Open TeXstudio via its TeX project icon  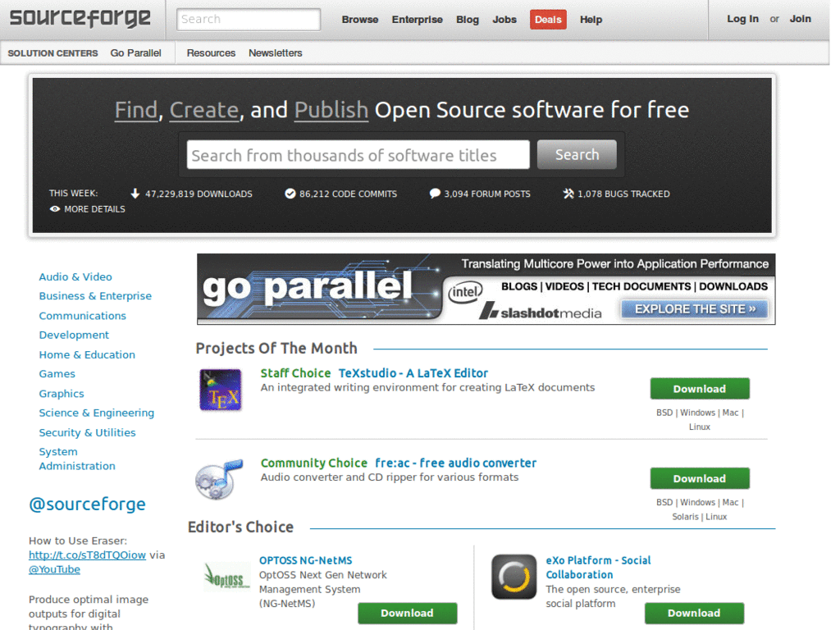(x=220, y=390)
